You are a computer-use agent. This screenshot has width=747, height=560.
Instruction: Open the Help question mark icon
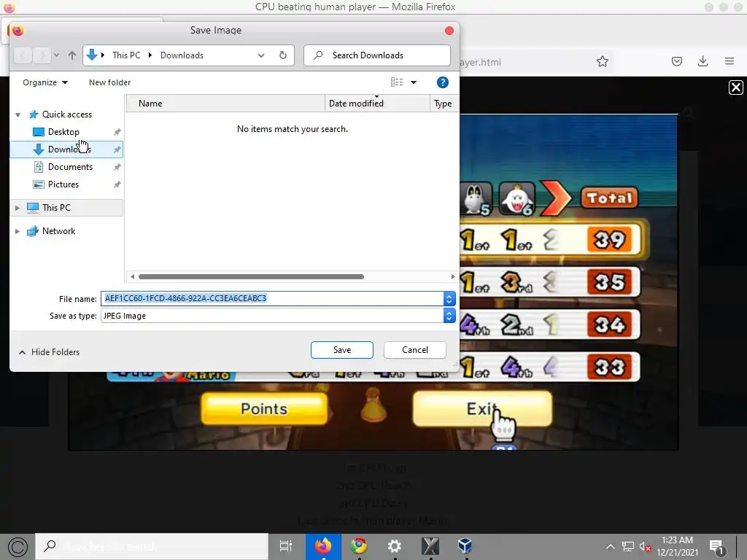click(x=442, y=82)
